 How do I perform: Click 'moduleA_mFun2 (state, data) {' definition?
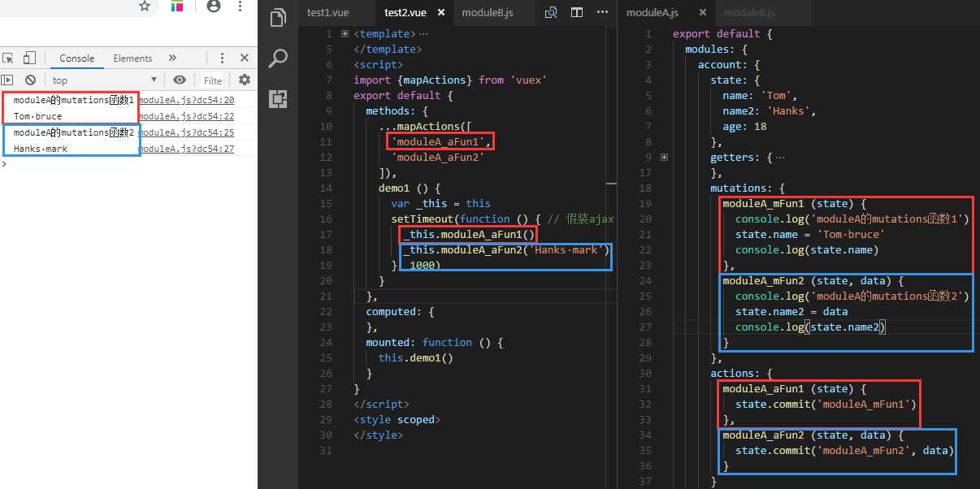click(813, 280)
